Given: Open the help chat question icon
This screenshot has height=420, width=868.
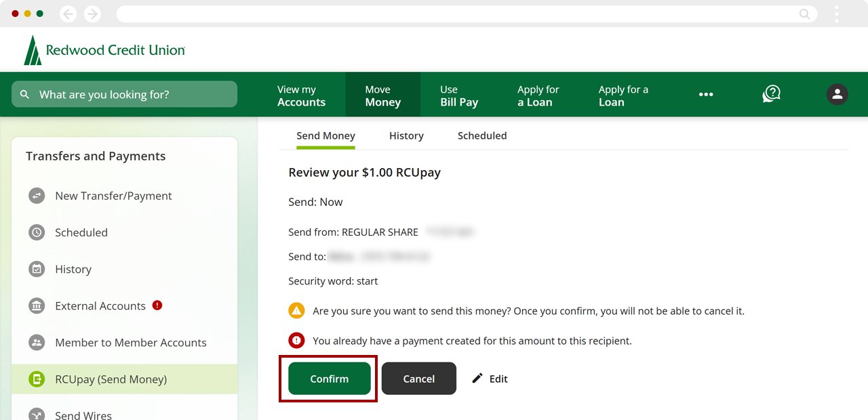Looking at the screenshot, I should point(771,94).
